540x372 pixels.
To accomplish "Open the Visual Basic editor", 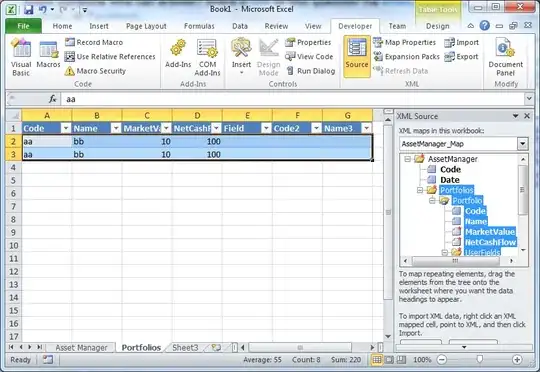I will [x=21, y=58].
